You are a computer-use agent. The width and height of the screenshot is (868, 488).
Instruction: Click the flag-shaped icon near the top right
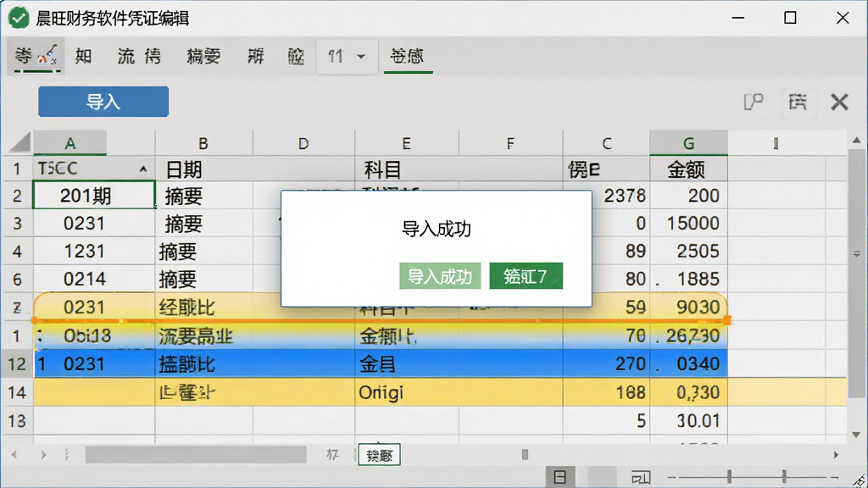754,102
